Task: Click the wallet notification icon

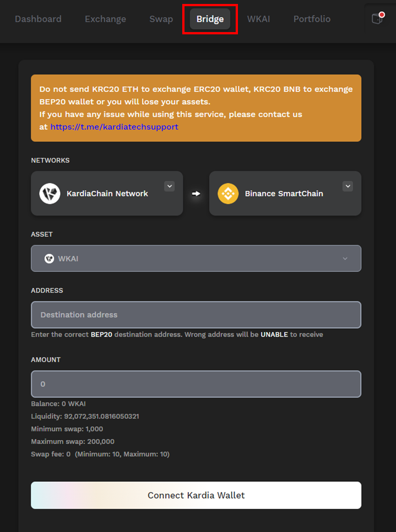Action: click(x=377, y=19)
